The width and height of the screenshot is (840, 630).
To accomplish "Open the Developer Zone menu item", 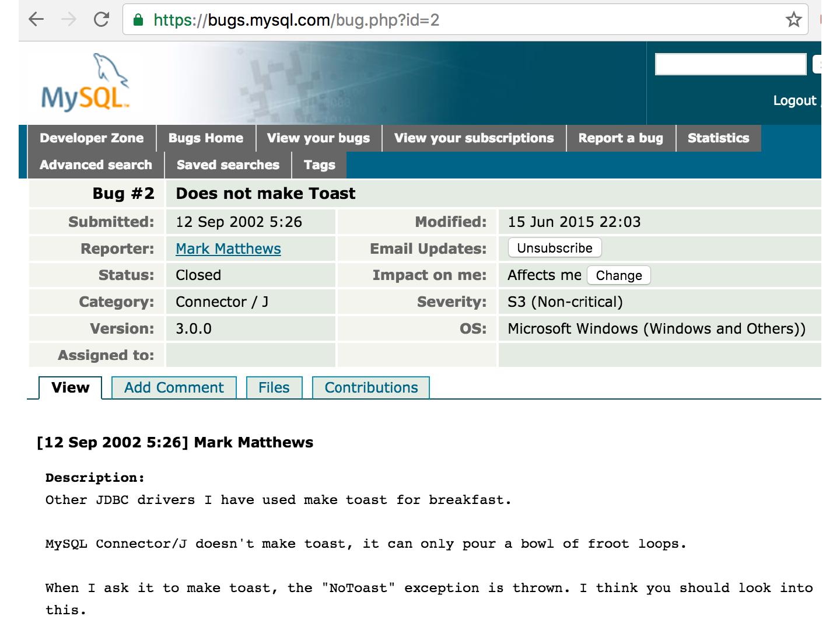I will (92, 138).
